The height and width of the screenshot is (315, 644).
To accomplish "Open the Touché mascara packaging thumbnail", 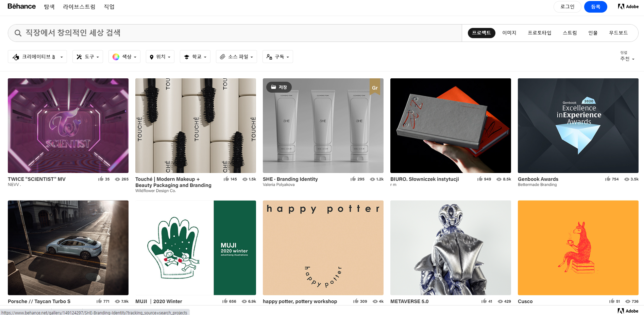I will tap(196, 126).
